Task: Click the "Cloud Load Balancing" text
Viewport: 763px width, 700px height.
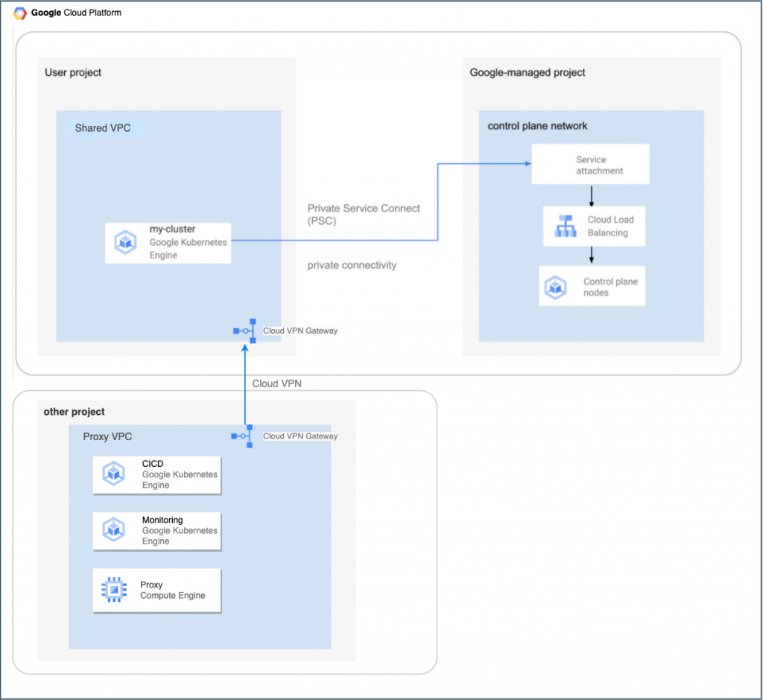Action: 611,226
